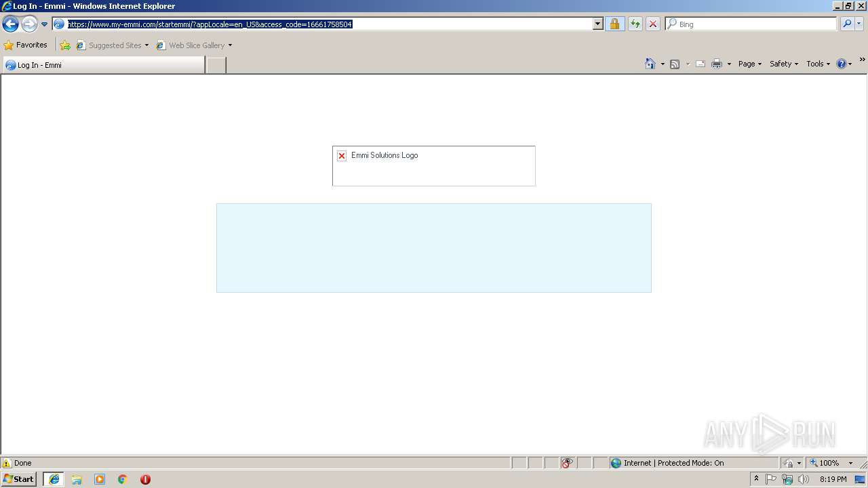The height and width of the screenshot is (488, 868).
Task: Expand the zoom level dropdown arrow
Action: click(850, 463)
